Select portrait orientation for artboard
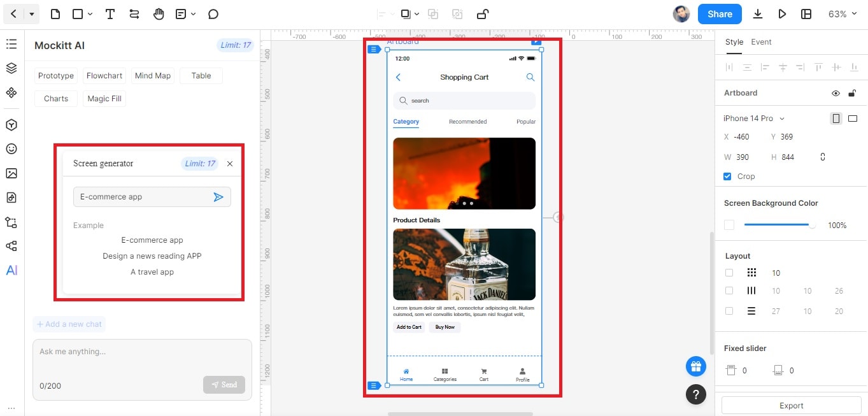Image resolution: width=868 pixels, height=416 pixels. [x=836, y=118]
